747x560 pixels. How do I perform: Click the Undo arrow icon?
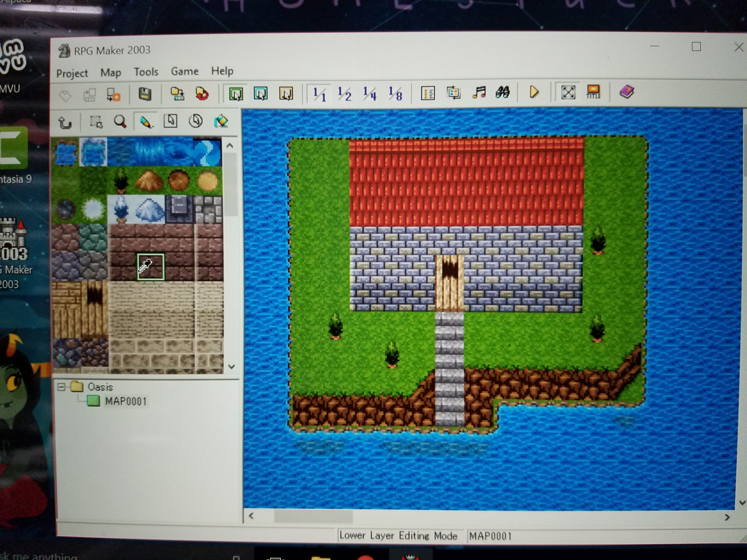point(65,123)
